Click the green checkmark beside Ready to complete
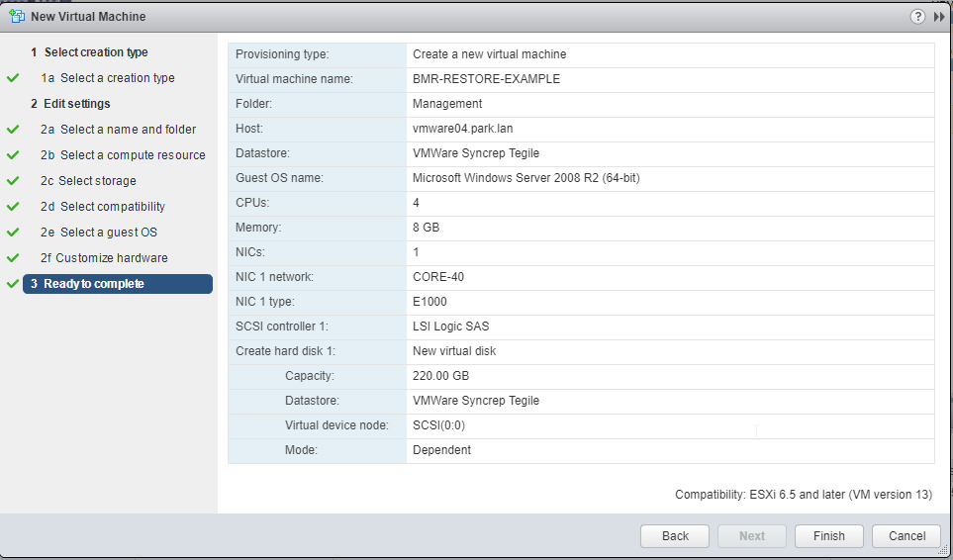This screenshot has width=953, height=560. point(13,284)
